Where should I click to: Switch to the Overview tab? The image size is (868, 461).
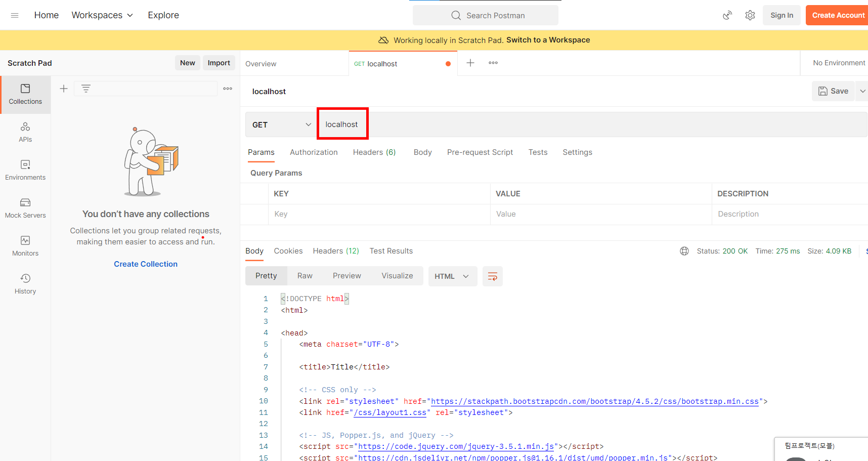[x=261, y=64]
